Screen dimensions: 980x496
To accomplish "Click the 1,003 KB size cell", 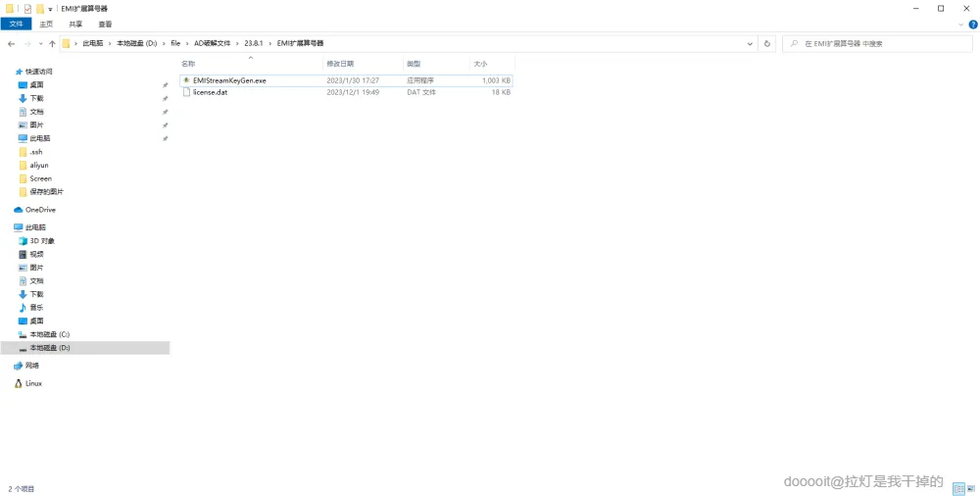I will click(x=496, y=80).
